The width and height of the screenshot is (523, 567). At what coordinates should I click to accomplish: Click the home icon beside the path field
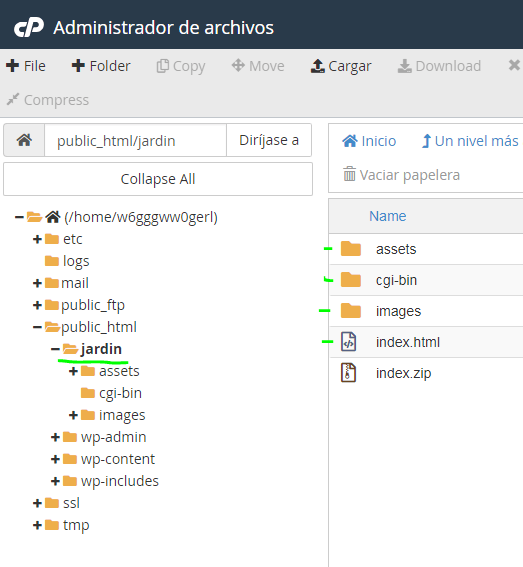24,140
